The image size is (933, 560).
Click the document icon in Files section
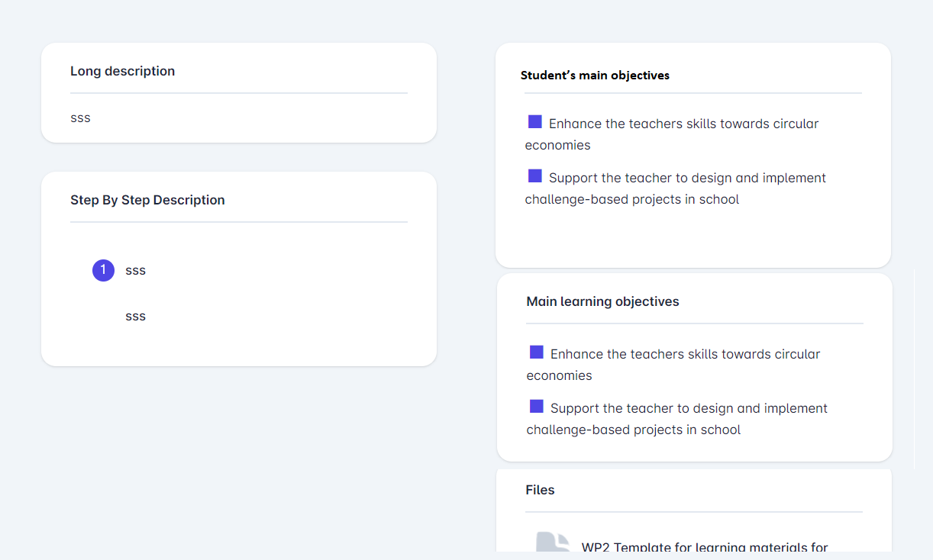553,542
